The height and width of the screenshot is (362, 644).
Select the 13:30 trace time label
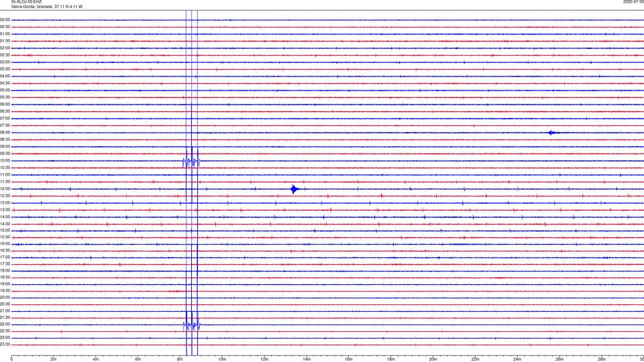point(5,210)
